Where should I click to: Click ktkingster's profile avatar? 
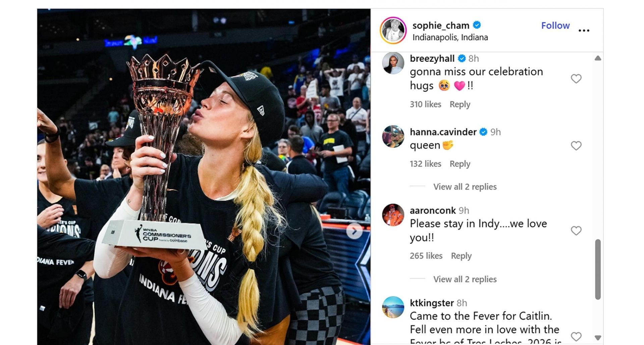[393, 307]
